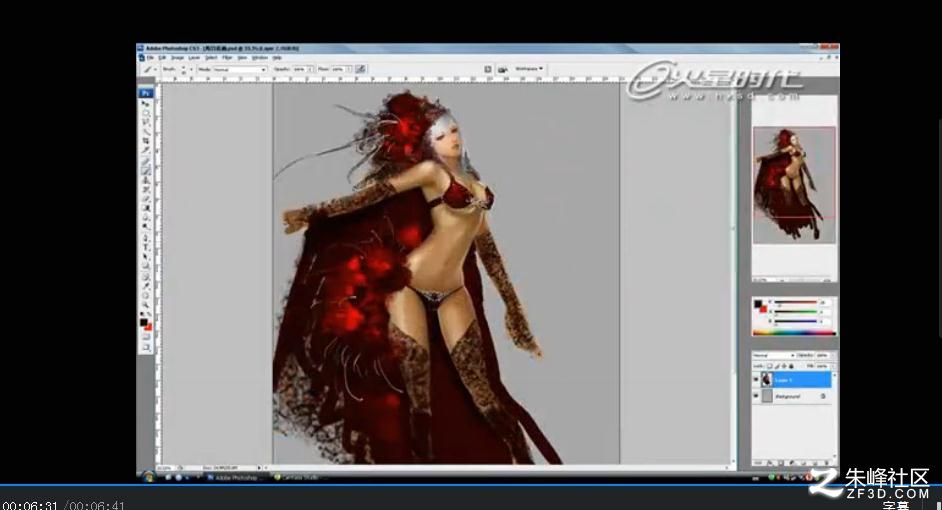Open the Flow arrow in options bar
Viewport: 942px width, 510px height.
coord(349,69)
